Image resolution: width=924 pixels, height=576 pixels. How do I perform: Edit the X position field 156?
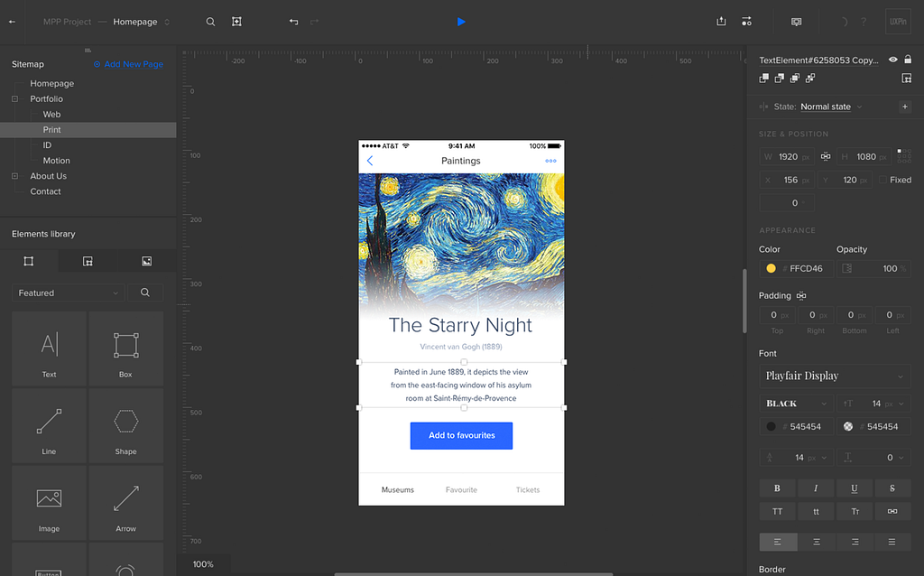click(787, 180)
